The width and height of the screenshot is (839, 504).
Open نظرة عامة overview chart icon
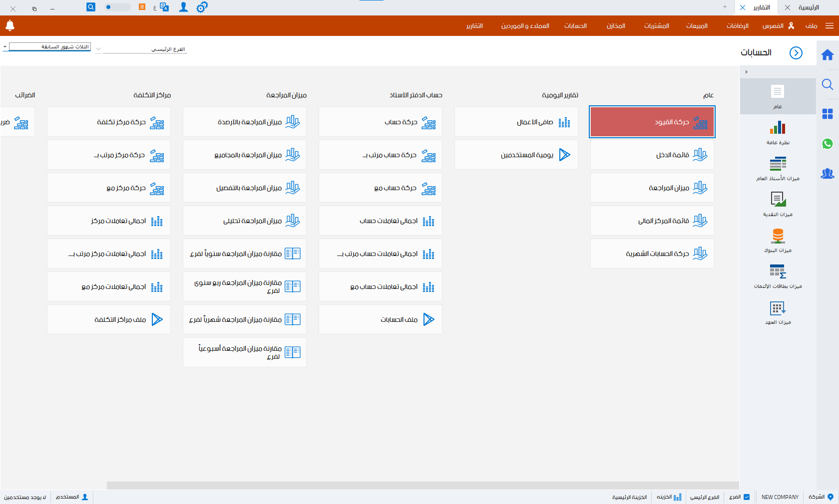(x=778, y=132)
